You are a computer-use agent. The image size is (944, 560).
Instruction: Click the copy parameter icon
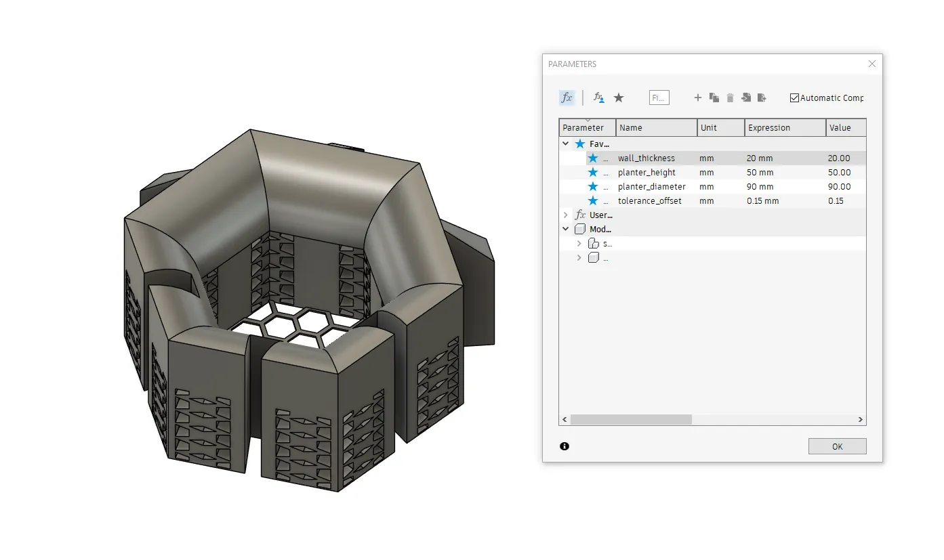click(x=714, y=98)
